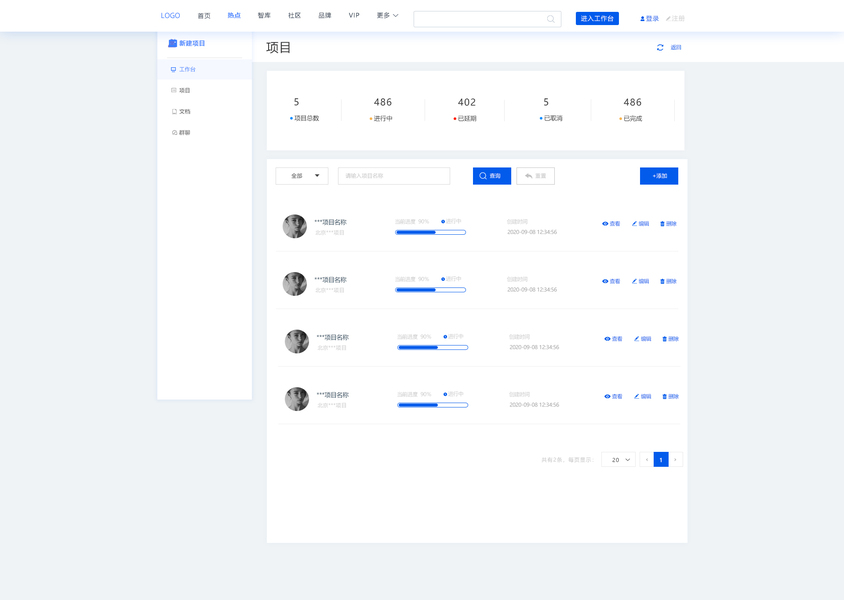Image resolution: width=844 pixels, height=600 pixels.
Task: Open 文档 via its document icon
Action: pyautogui.click(x=174, y=111)
